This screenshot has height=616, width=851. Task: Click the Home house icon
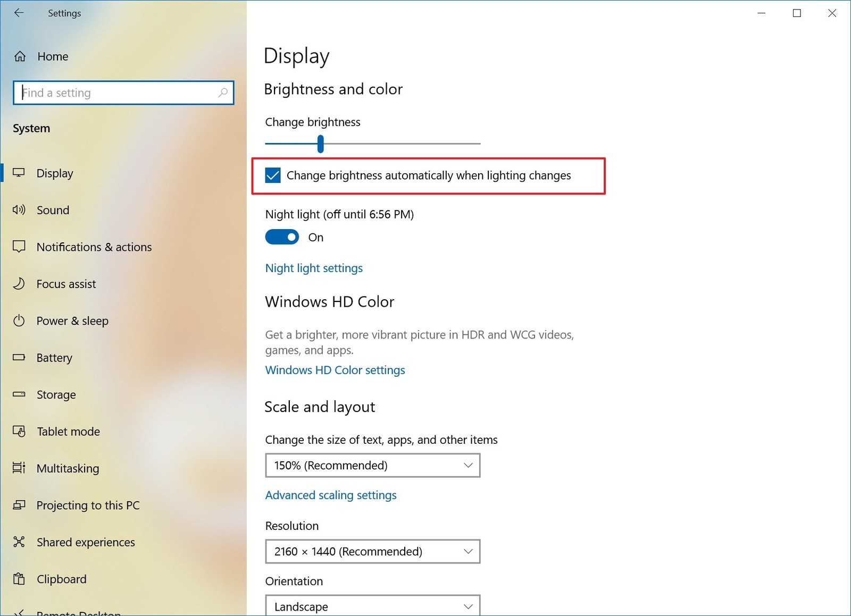tap(20, 56)
